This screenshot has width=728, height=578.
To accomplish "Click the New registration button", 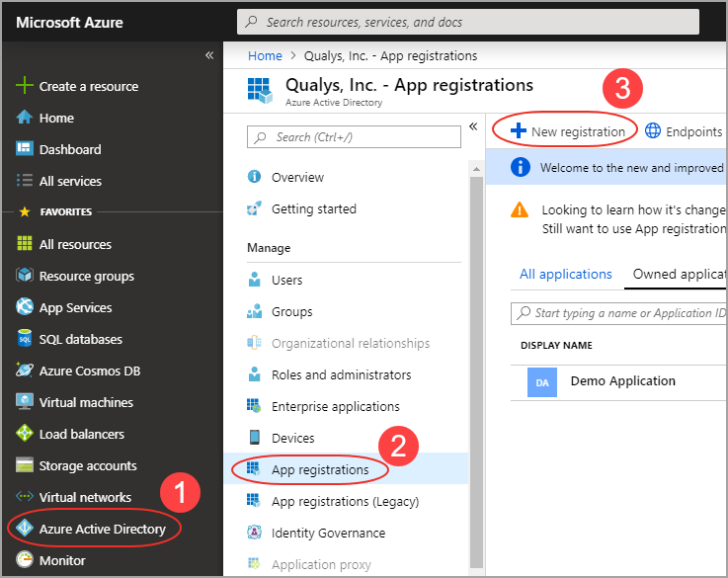I will coord(567,131).
